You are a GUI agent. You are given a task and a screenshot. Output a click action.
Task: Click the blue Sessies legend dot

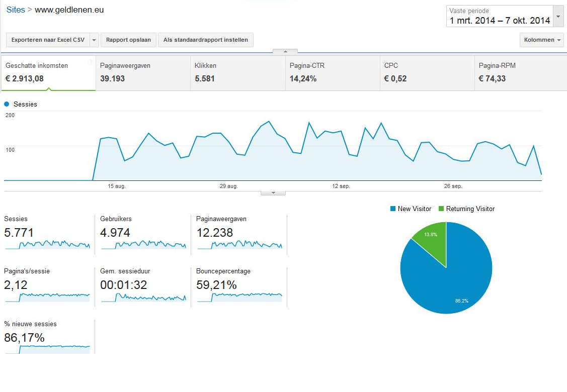point(7,104)
